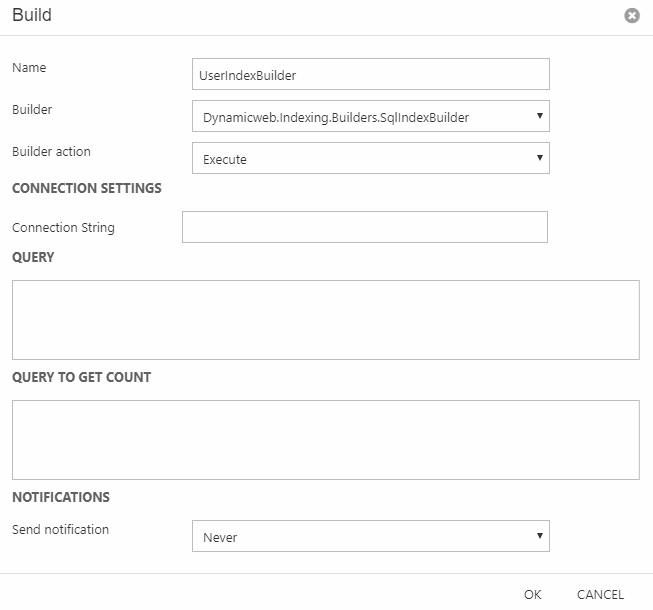Click the Name field label
The width and height of the screenshot is (653, 610).
point(29,68)
